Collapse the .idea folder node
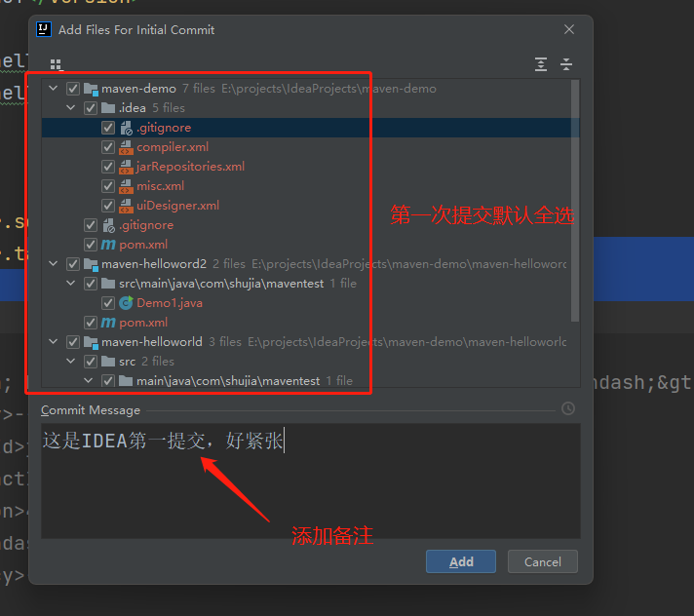The width and height of the screenshot is (694, 616). [71, 107]
